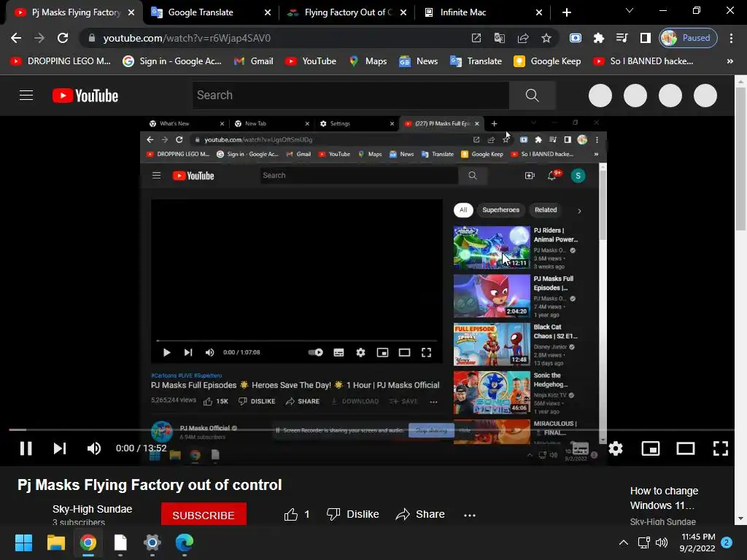Enable miniplayer mode
747x560 pixels.
(x=650, y=448)
